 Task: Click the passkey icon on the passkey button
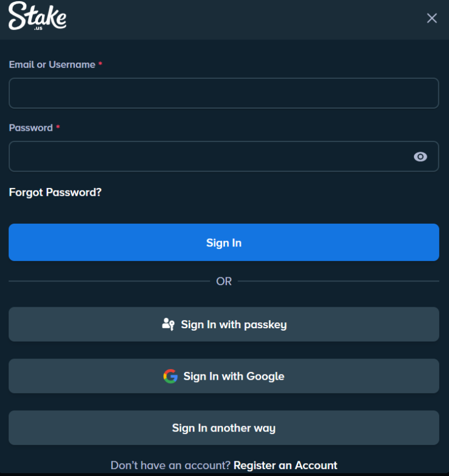tap(168, 324)
